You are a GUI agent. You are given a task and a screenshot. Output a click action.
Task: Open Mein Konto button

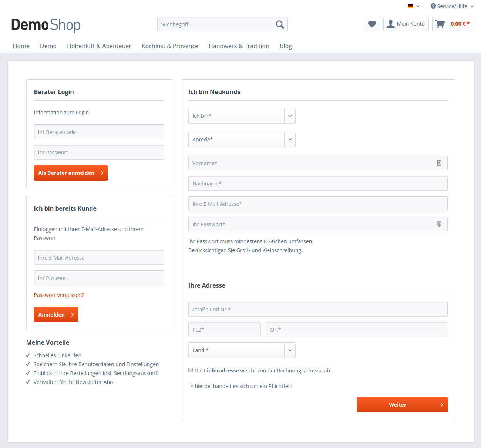click(406, 24)
